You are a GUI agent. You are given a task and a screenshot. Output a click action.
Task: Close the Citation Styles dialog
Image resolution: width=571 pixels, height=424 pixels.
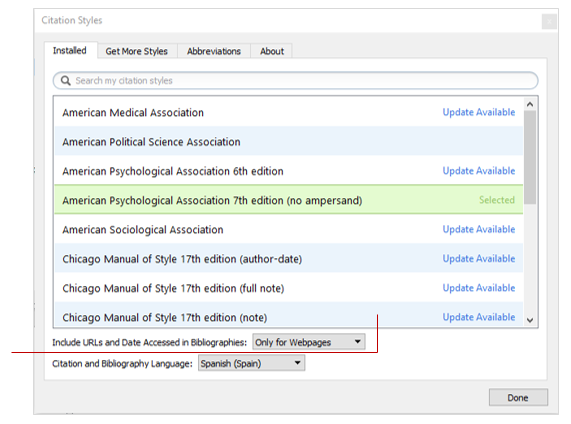549,21
